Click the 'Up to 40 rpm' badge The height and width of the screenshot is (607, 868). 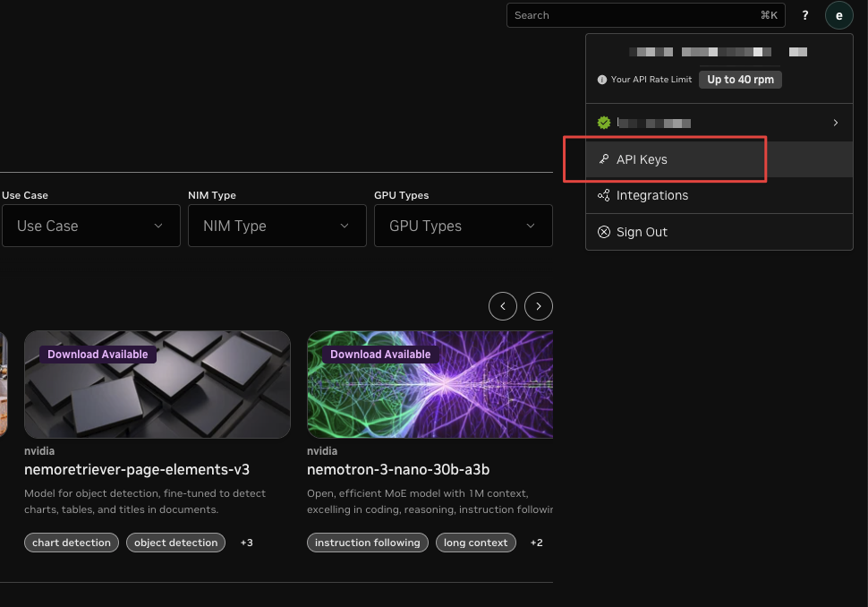(x=740, y=80)
